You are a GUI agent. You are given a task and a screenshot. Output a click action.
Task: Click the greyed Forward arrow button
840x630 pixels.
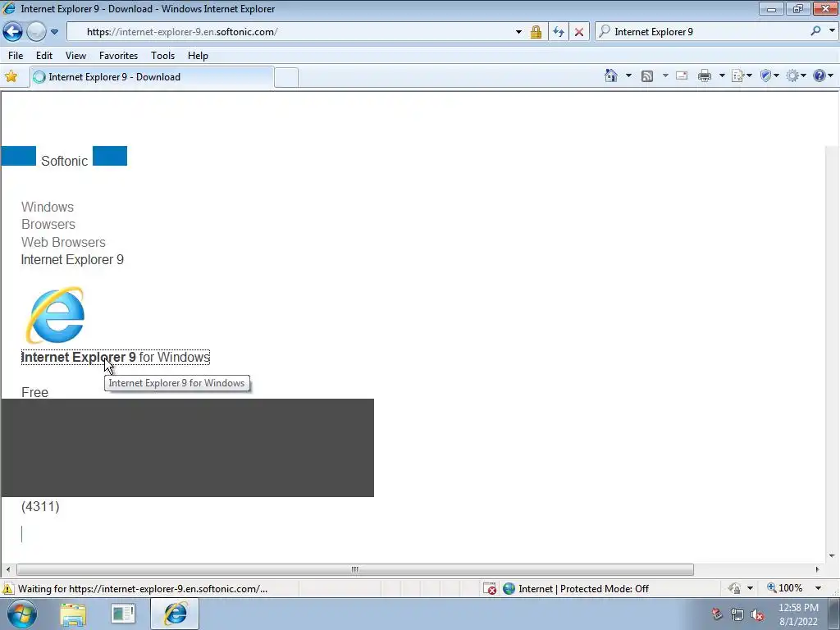36,32
